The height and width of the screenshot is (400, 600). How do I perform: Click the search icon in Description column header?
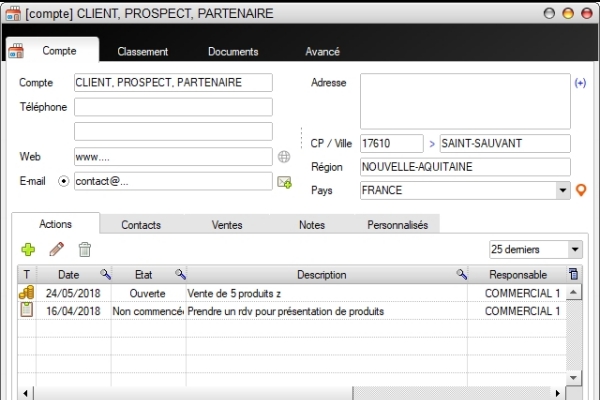click(x=462, y=274)
